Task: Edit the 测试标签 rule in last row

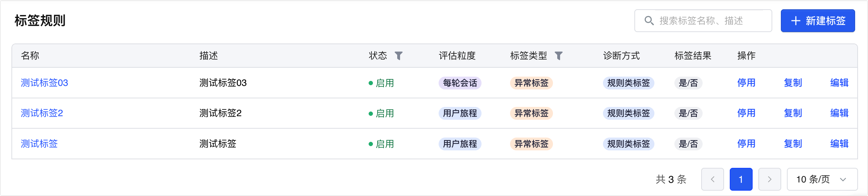Action: point(839,144)
